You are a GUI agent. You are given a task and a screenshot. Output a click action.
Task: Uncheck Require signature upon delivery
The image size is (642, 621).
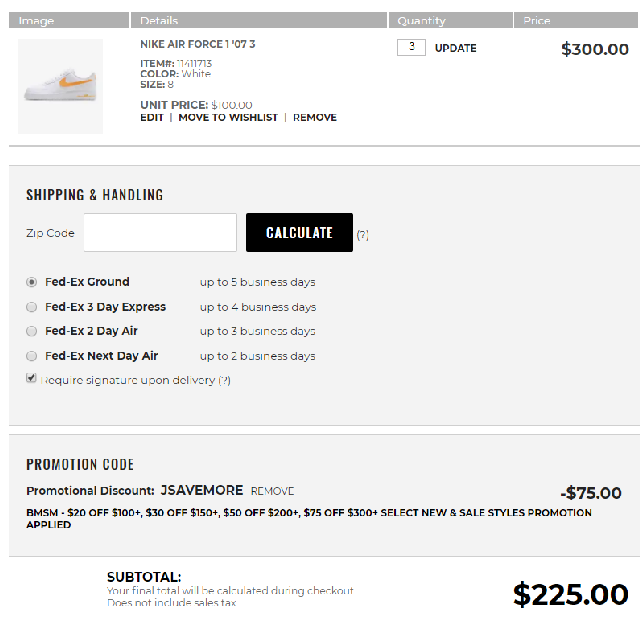pyautogui.click(x=32, y=379)
